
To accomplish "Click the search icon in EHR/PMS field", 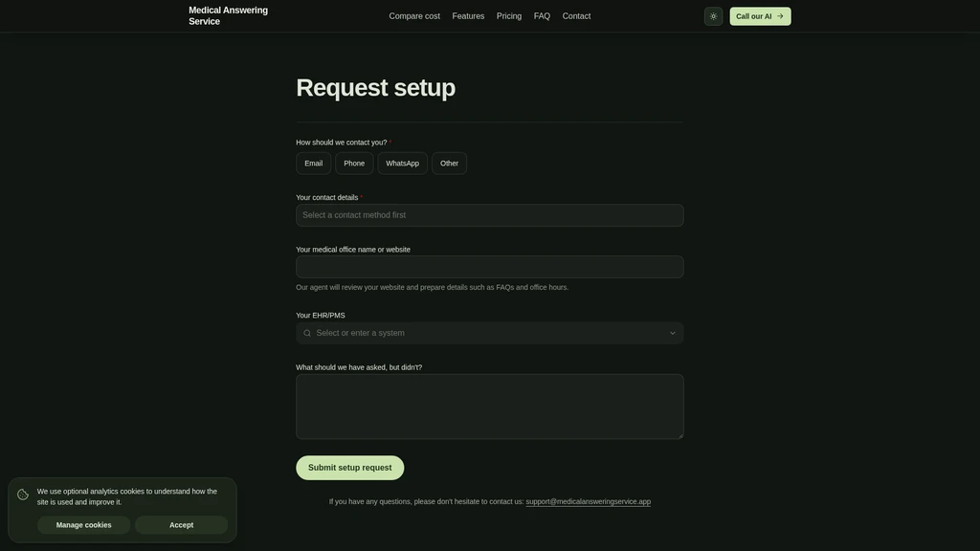I will coord(307,333).
